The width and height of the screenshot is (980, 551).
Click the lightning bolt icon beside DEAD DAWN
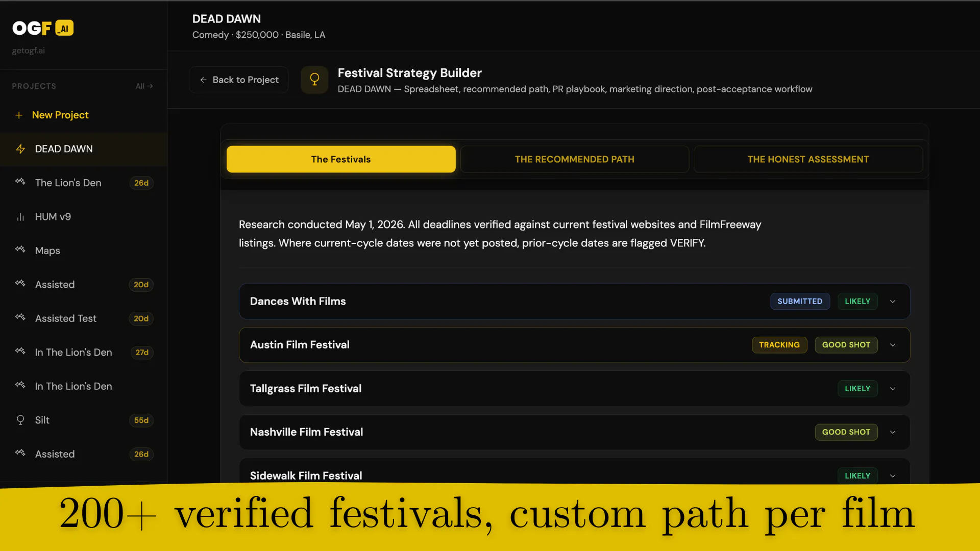tap(20, 149)
